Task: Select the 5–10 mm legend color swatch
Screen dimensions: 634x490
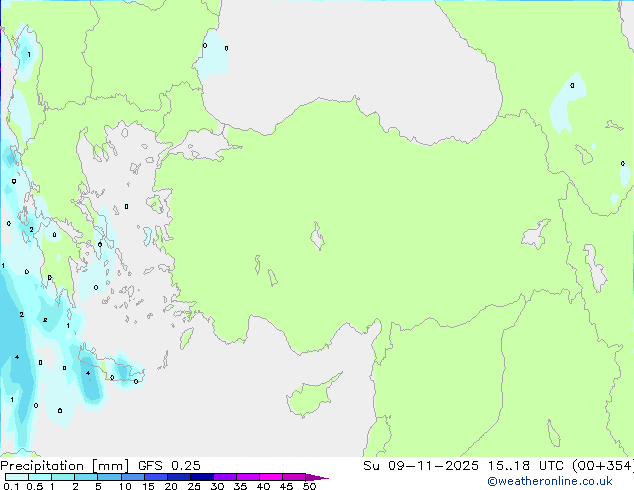Action: 109,477
